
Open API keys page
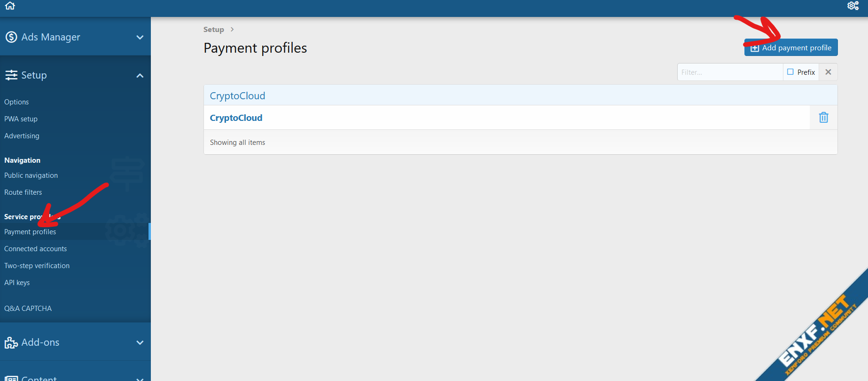[17, 283]
